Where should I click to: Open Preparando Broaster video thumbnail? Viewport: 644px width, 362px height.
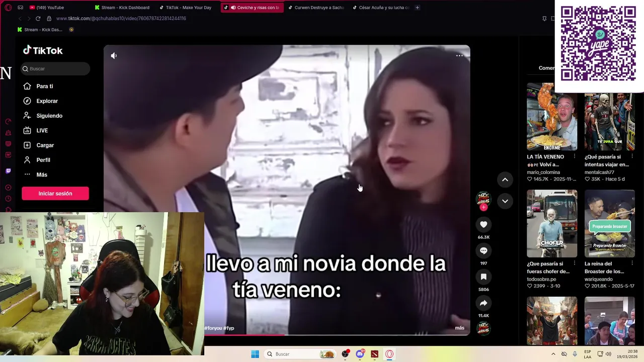[x=609, y=224]
